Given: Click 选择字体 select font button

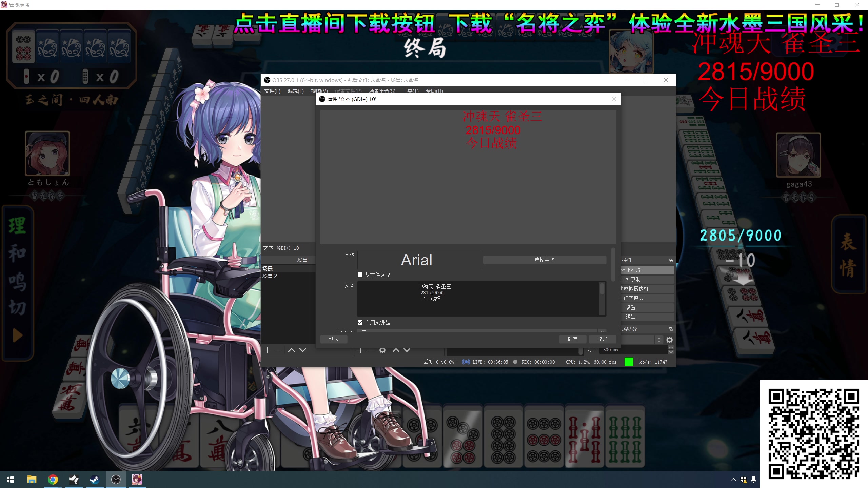Looking at the screenshot, I should [x=545, y=260].
